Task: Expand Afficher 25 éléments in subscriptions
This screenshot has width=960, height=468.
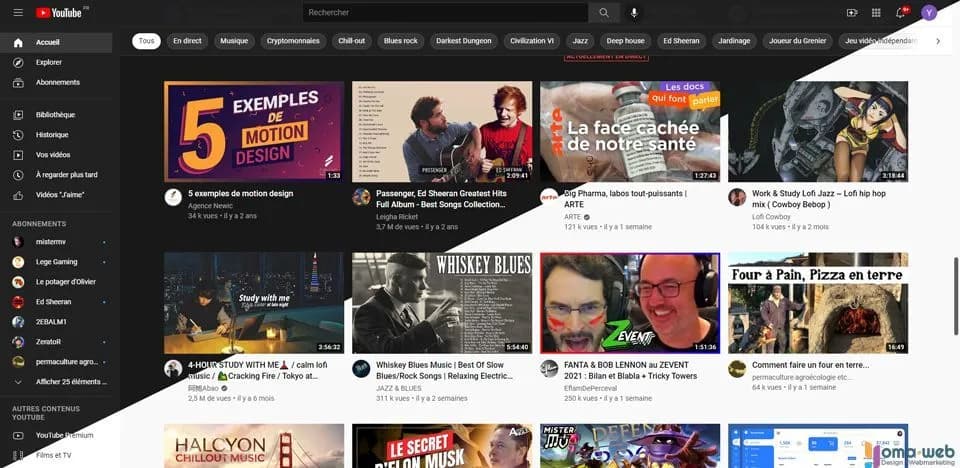Action: coord(56,382)
